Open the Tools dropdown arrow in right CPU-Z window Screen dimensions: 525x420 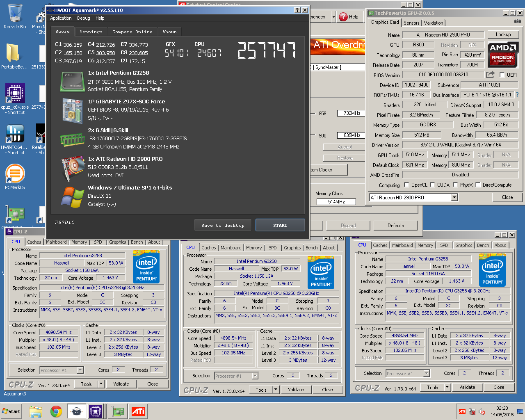point(447,387)
